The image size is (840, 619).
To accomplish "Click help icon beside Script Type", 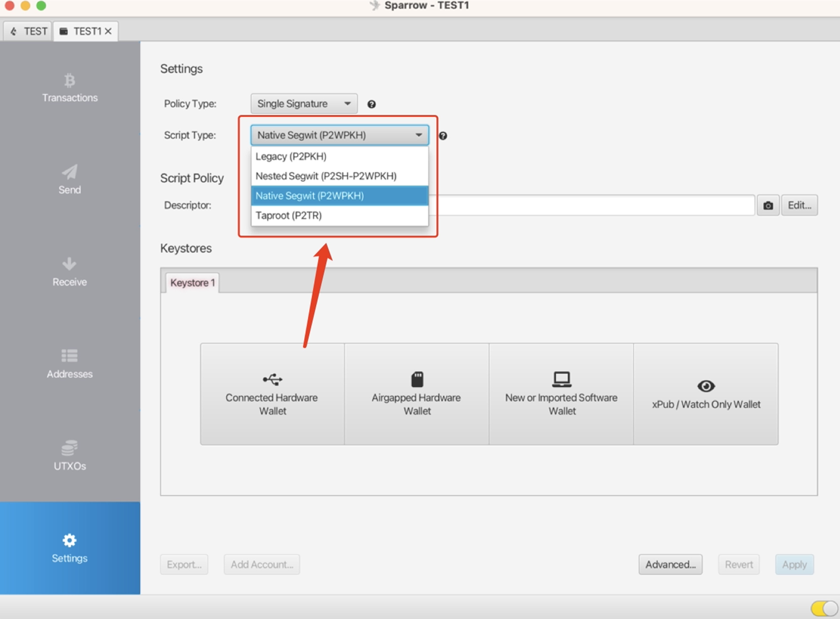I will point(443,136).
